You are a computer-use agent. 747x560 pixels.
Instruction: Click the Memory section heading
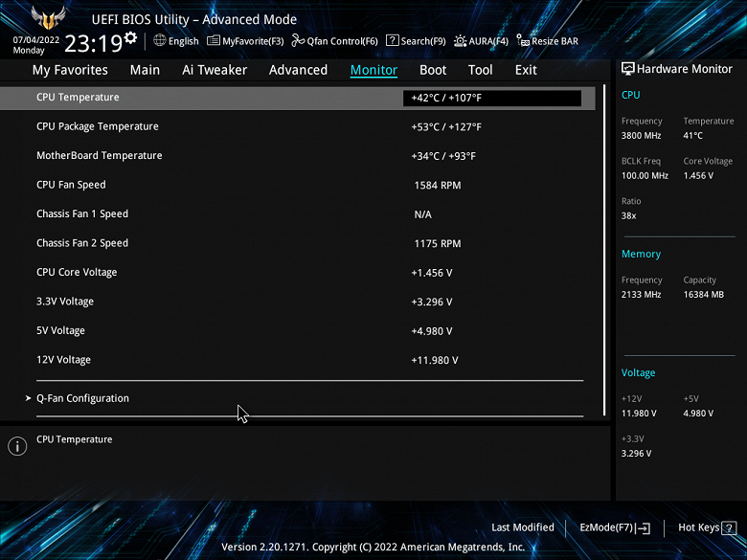[641, 255]
